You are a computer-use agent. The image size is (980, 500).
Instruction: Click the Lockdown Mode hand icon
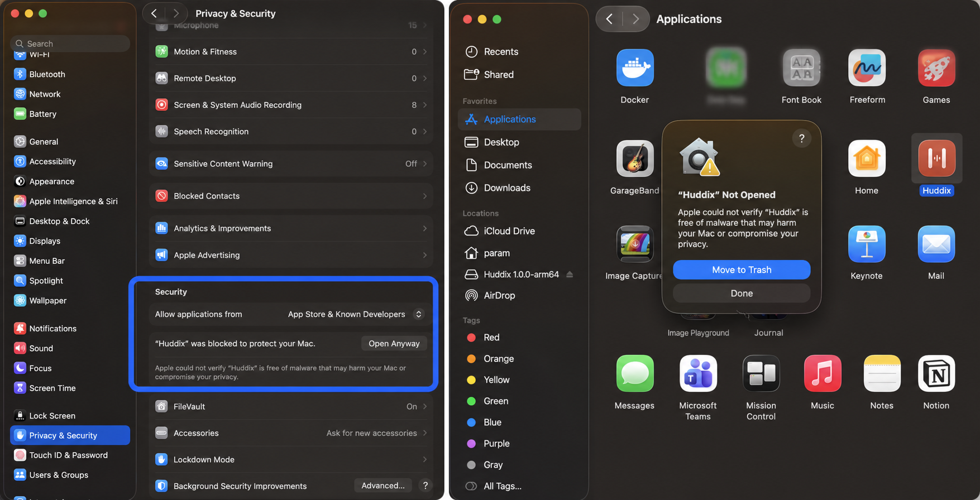pos(161,459)
